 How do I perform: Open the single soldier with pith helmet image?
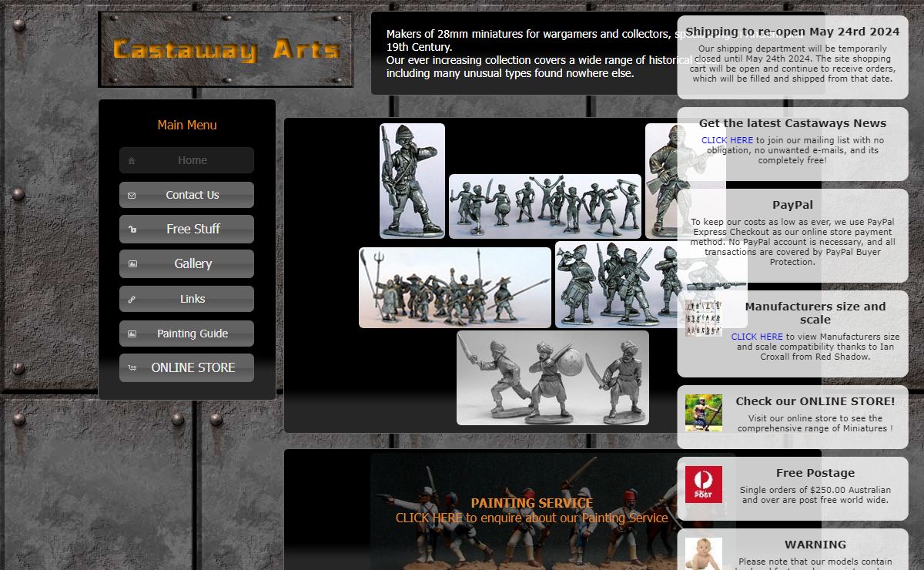coord(412,181)
